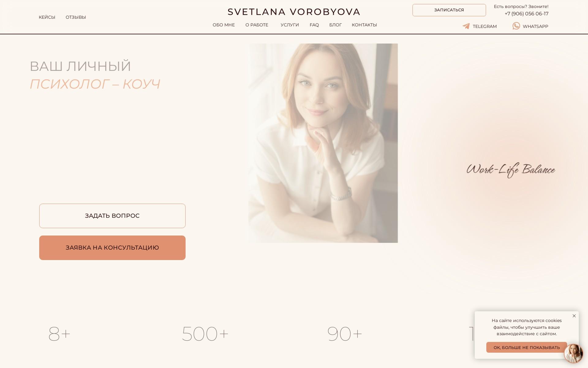Accept cookies with Ок, больше не показывать
Viewport: 588px width, 368px height.
tap(526, 347)
